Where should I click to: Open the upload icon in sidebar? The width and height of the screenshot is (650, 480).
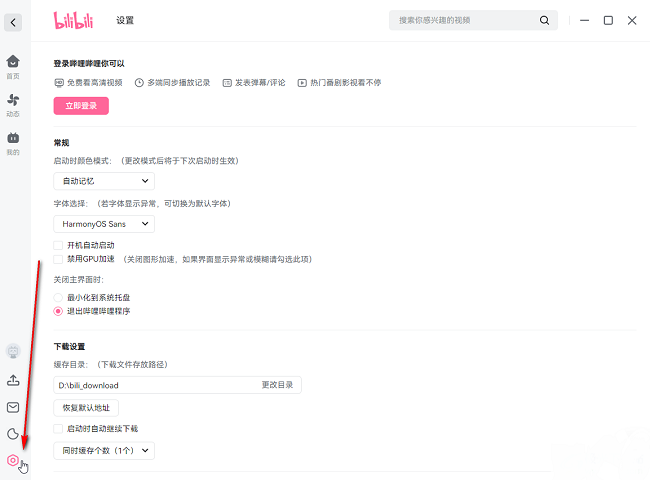pos(13,380)
